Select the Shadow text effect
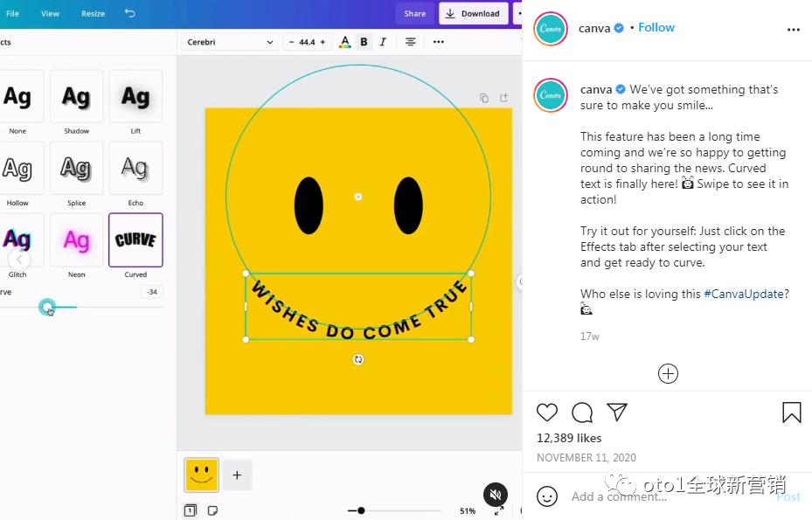The height and width of the screenshot is (520, 812). click(x=77, y=96)
